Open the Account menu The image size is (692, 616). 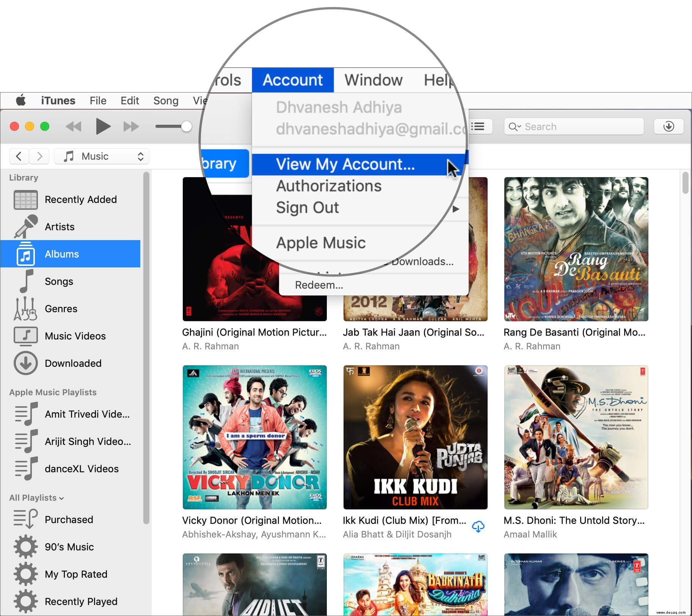[293, 80]
